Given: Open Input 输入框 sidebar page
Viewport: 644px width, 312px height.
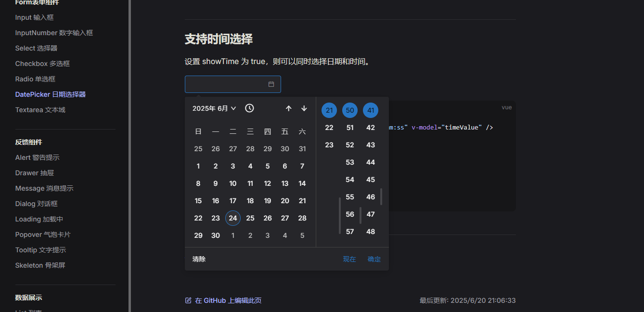Looking at the screenshot, I should pyautogui.click(x=34, y=17).
